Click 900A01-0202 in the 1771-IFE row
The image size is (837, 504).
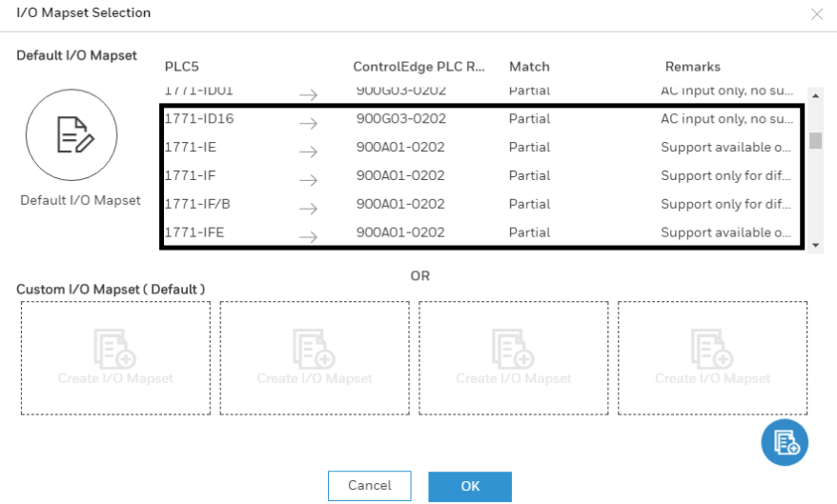[x=400, y=232]
